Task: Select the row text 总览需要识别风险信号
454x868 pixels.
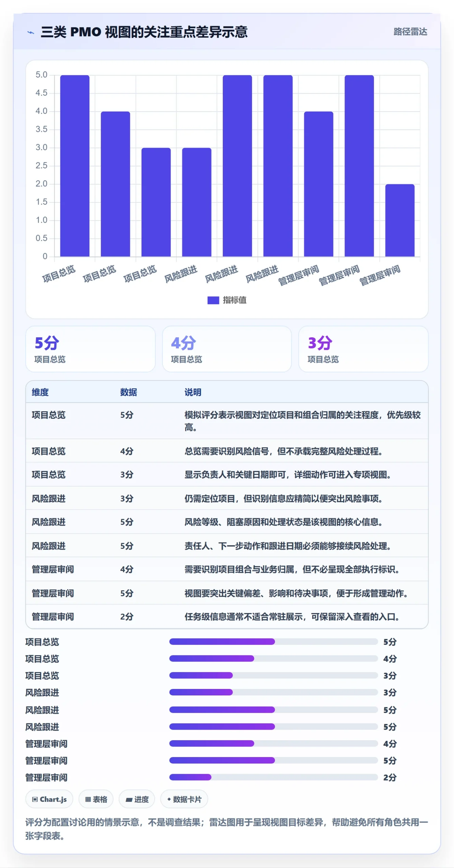Action: [284, 451]
